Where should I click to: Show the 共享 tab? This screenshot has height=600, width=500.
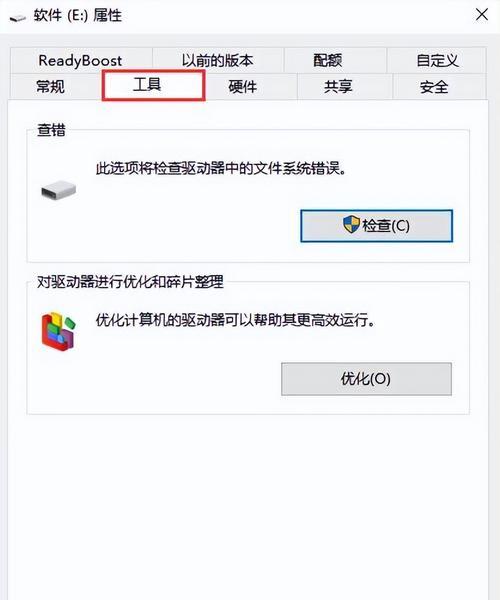[338, 87]
